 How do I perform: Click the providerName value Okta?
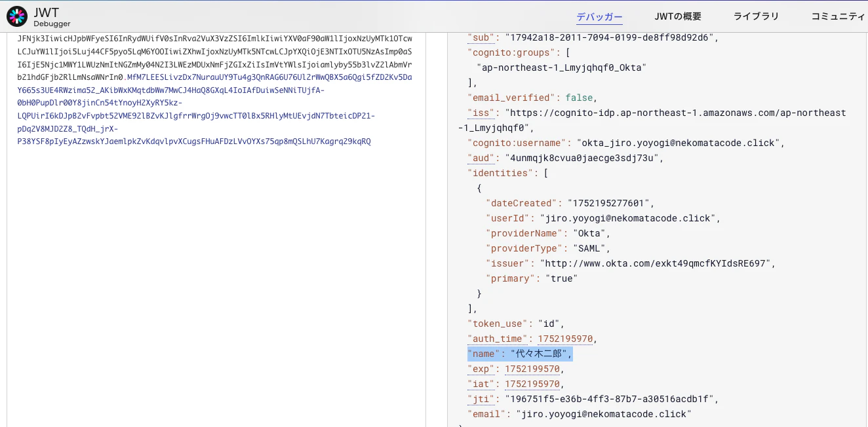[x=590, y=233]
